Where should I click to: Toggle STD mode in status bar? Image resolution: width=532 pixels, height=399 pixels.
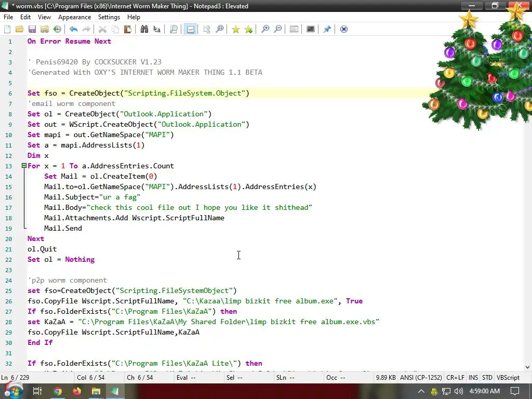(487, 378)
